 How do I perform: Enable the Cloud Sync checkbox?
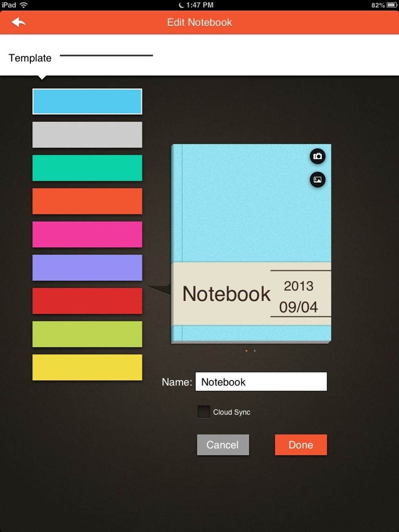[x=204, y=412]
